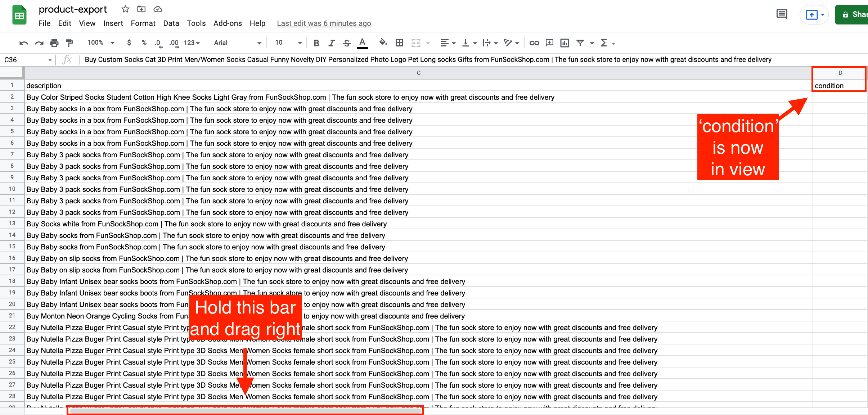Click the undo arrow icon
Image resolution: width=868 pixels, height=415 pixels.
[x=24, y=43]
